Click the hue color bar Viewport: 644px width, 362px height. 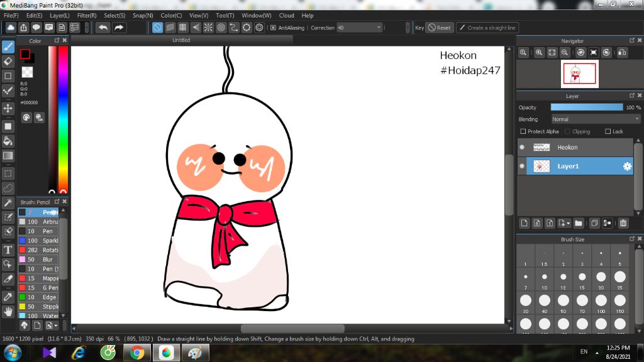pos(63,119)
